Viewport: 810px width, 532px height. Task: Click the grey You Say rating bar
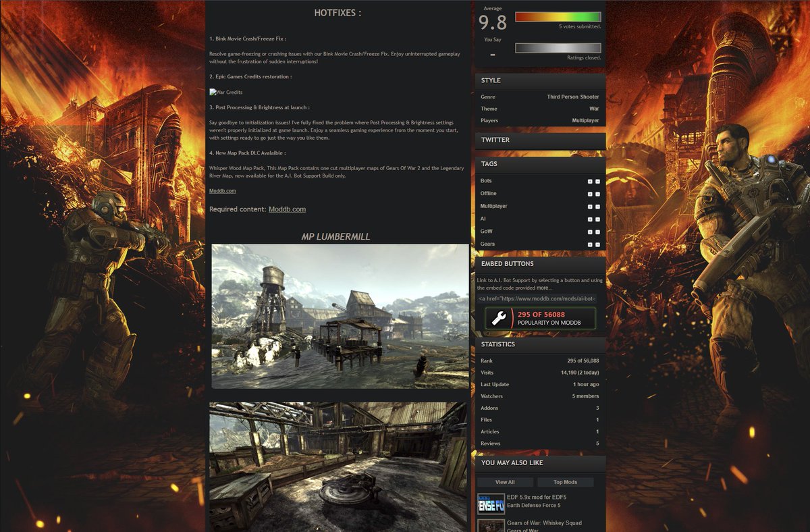(x=558, y=48)
